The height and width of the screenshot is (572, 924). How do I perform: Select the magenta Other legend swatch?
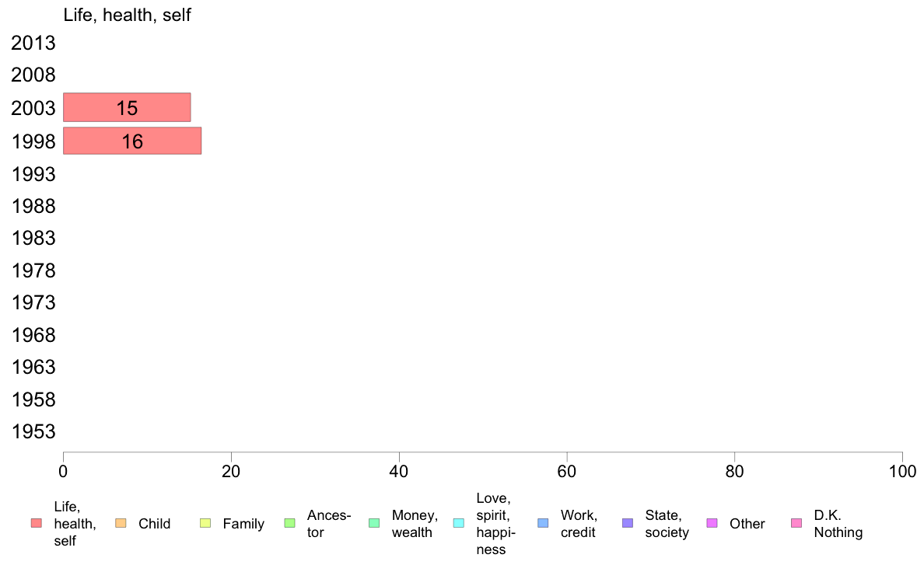coord(712,523)
